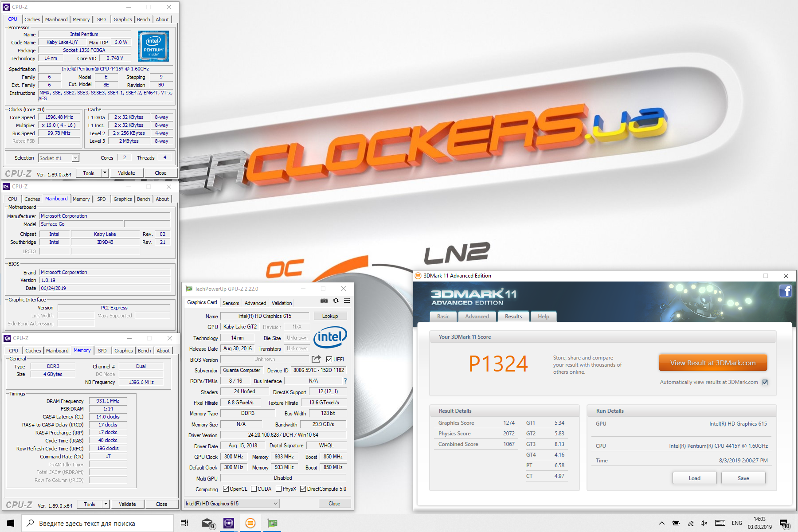The height and width of the screenshot is (532, 798).
Task: Click Lookup button in GPU-Z
Action: pyautogui.click(x=330, y=316)
